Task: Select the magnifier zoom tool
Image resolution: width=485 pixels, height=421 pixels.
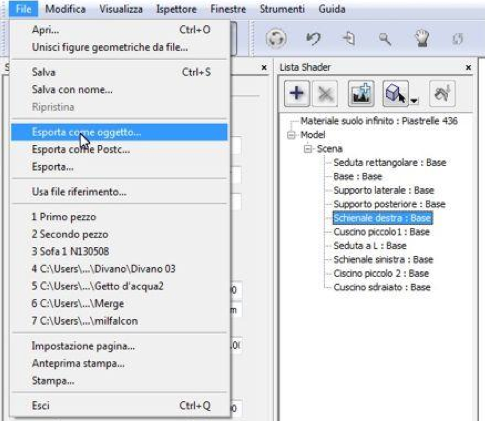Action: [385, 39]
